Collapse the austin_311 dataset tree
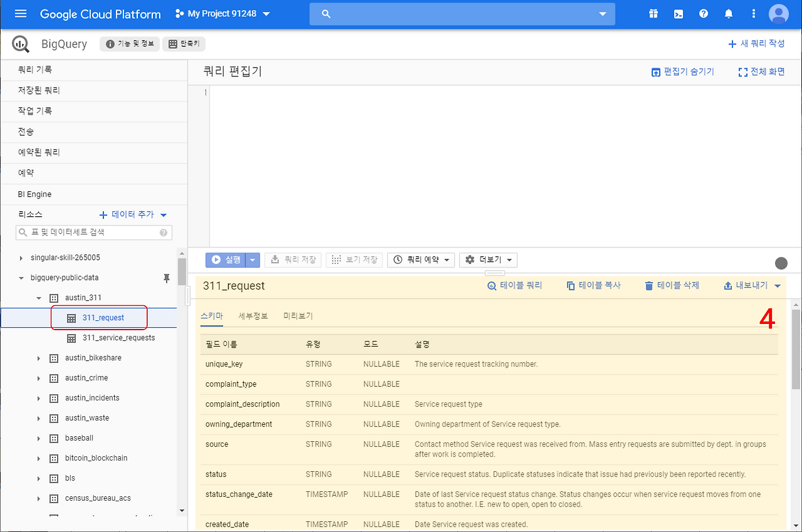This screenshot has height=532, width=802. tap(38, 297)
